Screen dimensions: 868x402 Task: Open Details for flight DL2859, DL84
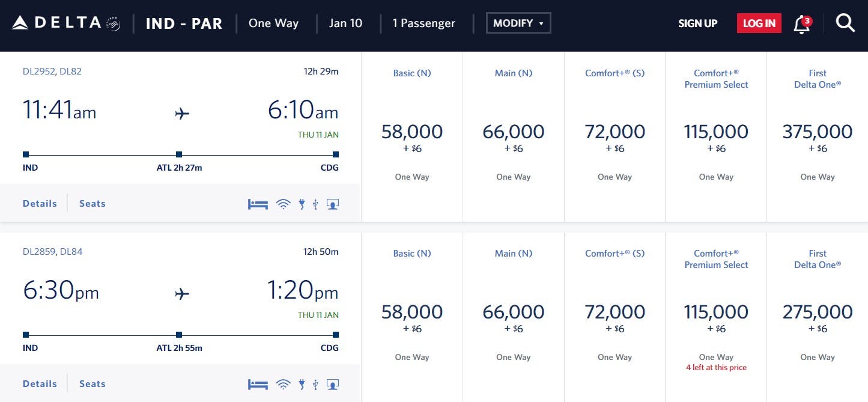click(40, 384)
